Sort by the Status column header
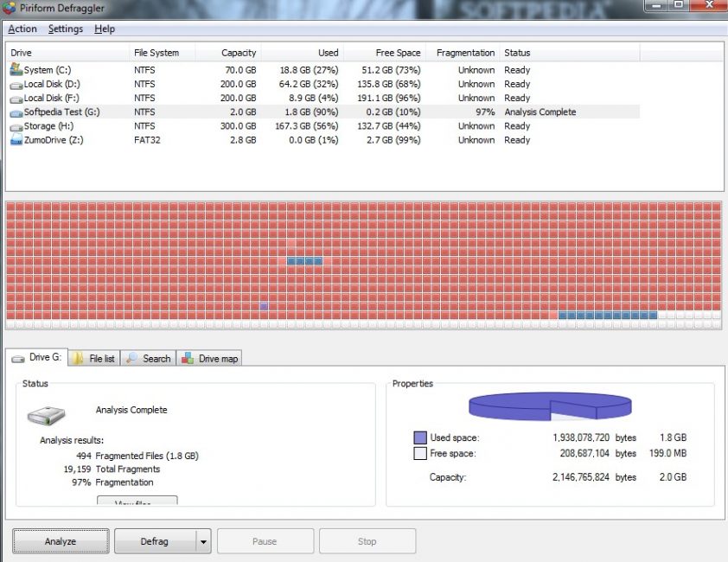The image size is (728, 562). 570,53
